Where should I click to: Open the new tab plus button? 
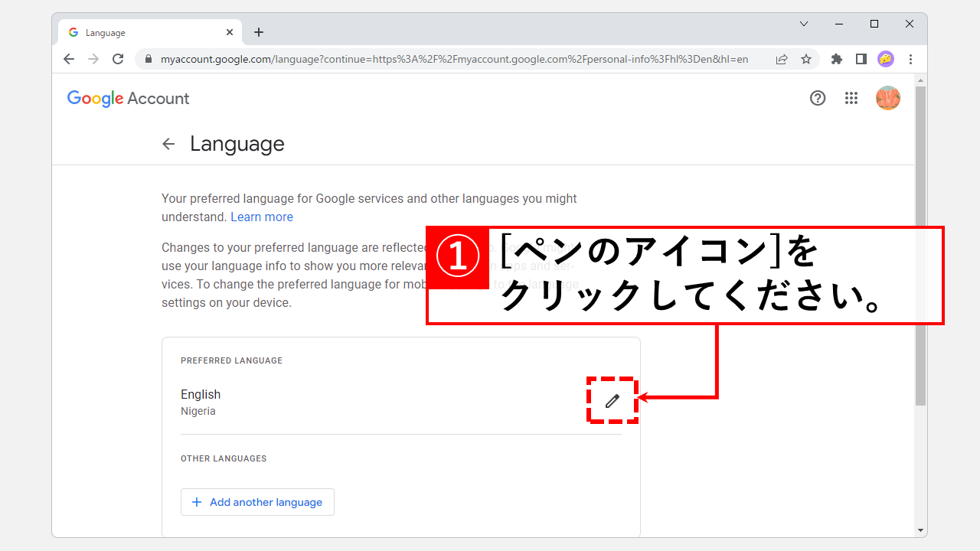click(259, 32)
